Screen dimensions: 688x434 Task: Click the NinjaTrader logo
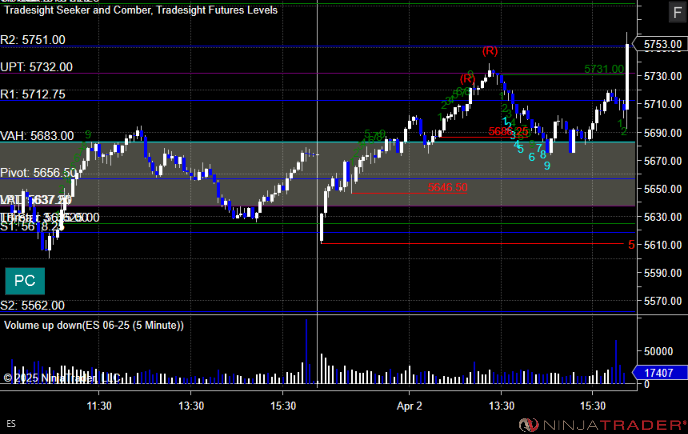coord(602,425)
